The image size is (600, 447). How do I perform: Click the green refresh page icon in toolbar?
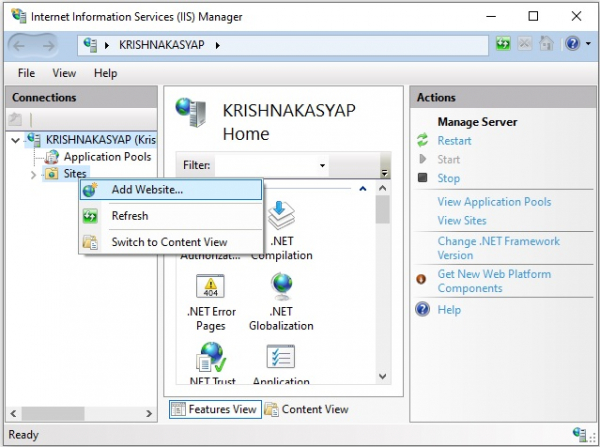[503, 44]
